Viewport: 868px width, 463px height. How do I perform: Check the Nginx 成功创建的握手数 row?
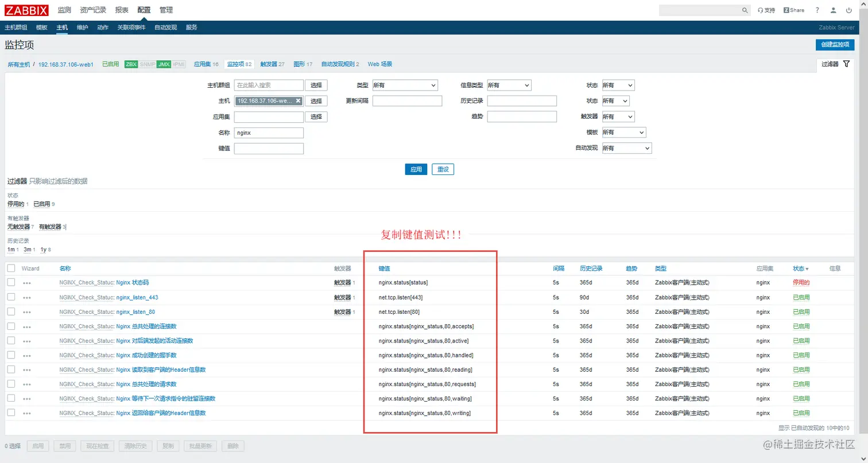11,355
